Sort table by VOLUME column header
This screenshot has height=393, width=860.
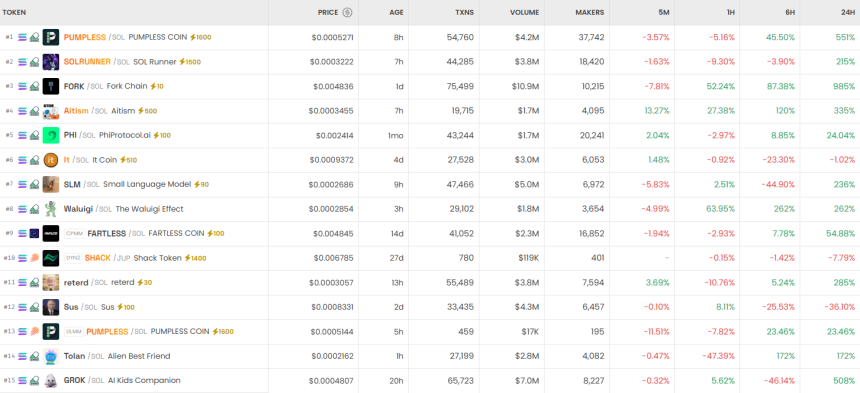[524, 13]
